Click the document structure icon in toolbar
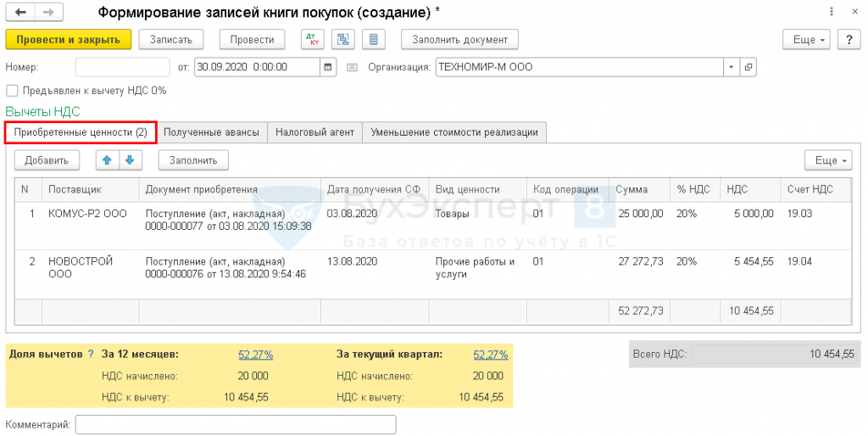Screen dimensions: 868x436 pos(342,40)
